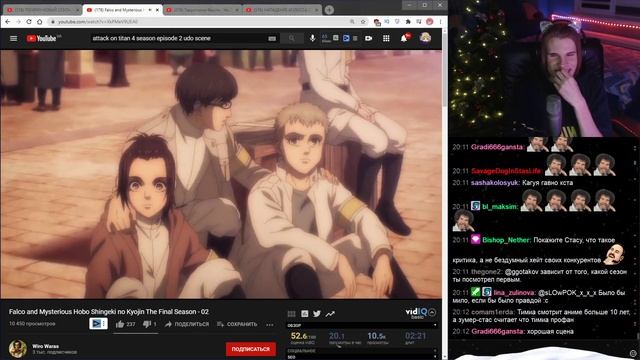Switch to the first browser tab
Image resolution: width=640 pixels, height=360 pixels.
click(x=42, y=10)
